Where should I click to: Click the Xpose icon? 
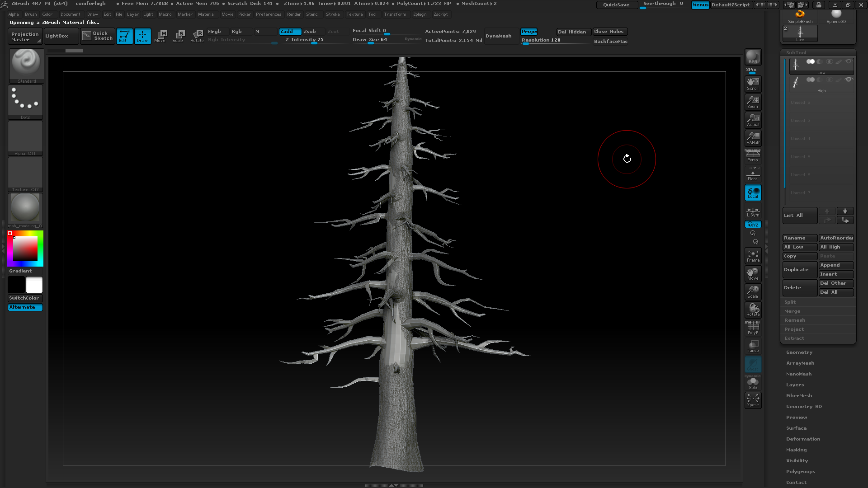click(x=753, y=400)
